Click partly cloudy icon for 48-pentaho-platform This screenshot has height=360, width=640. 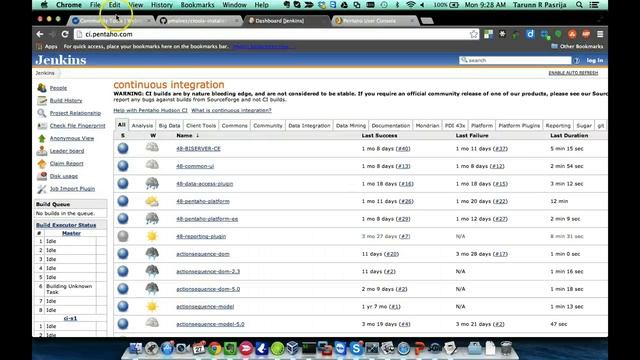coord(152,201)
